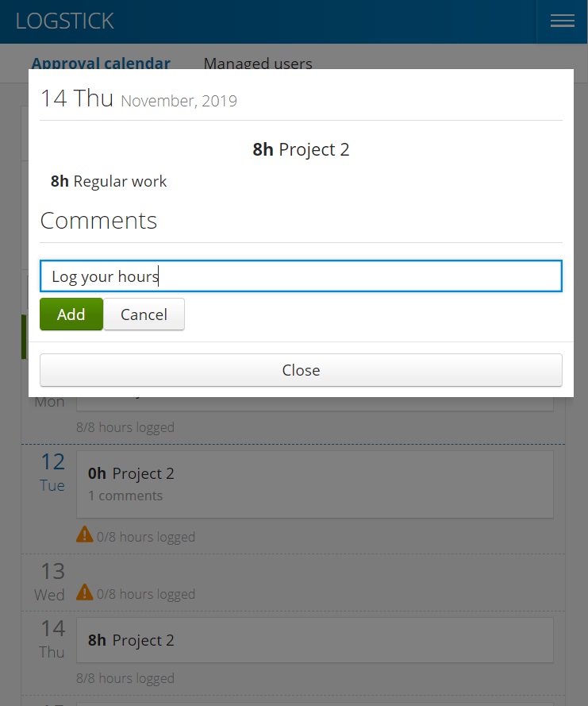This screenshot has width=588, height=706.
Task: Click the 1 comments link on Tuesday
Action: click(125, 496)
